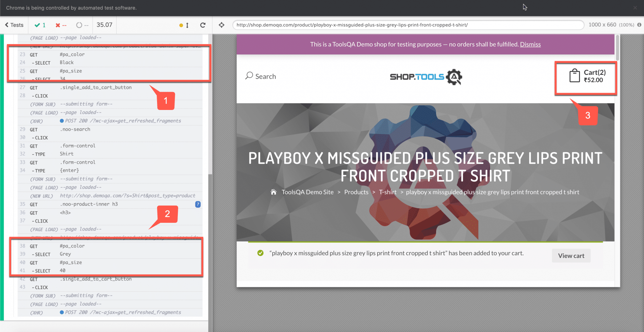Toggle auto-scrolling in the command log

184,25
